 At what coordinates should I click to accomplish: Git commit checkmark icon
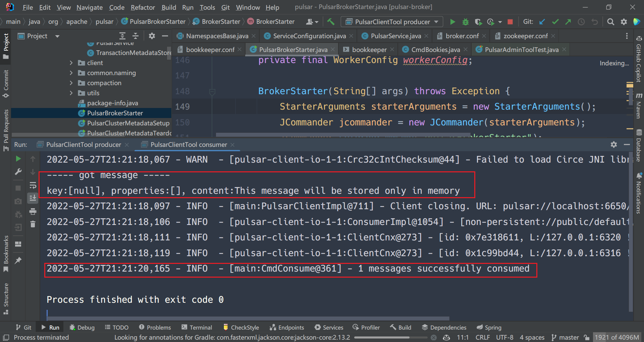coord(555,22)
